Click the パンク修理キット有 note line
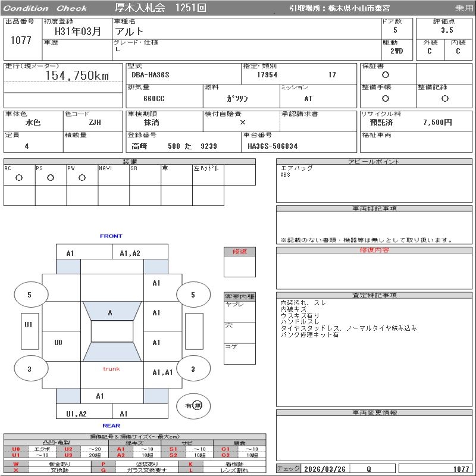This screenshot has height=476, width=476. [x=309, y=334]
